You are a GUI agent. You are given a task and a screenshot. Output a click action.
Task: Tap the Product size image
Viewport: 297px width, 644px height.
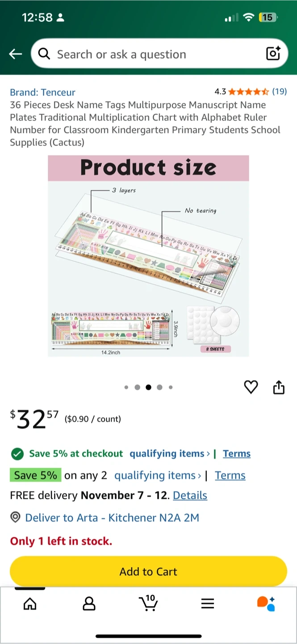(148, 256)
